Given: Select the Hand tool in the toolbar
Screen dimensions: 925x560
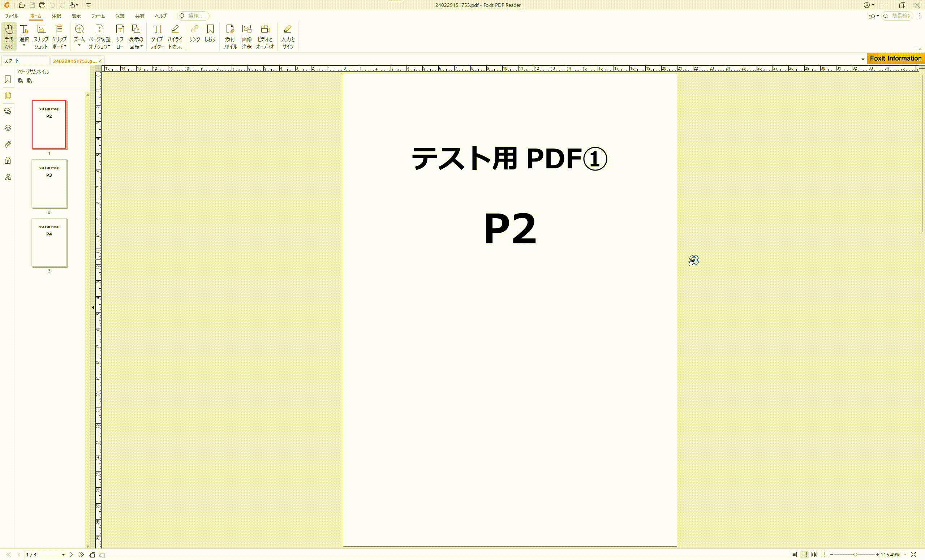Looking at the screenshot, I should point(9,36).
